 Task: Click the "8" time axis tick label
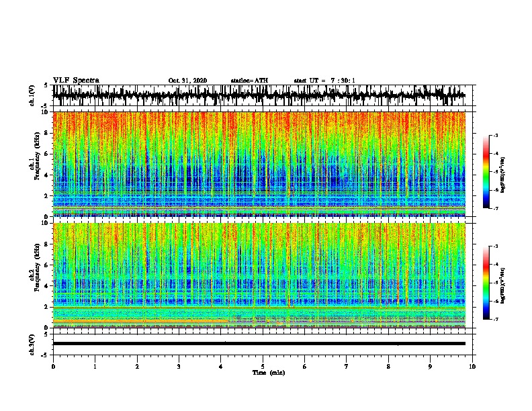click(x=388, y=366)
